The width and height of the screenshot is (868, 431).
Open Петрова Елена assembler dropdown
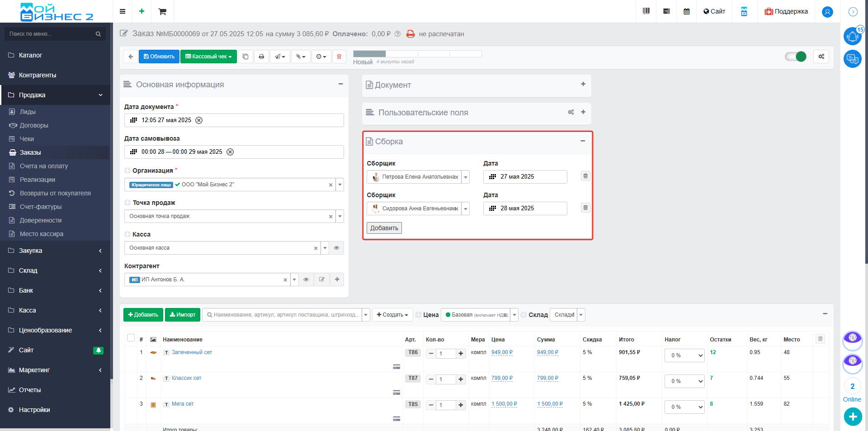pyautogui.click(x=466, y=177)
